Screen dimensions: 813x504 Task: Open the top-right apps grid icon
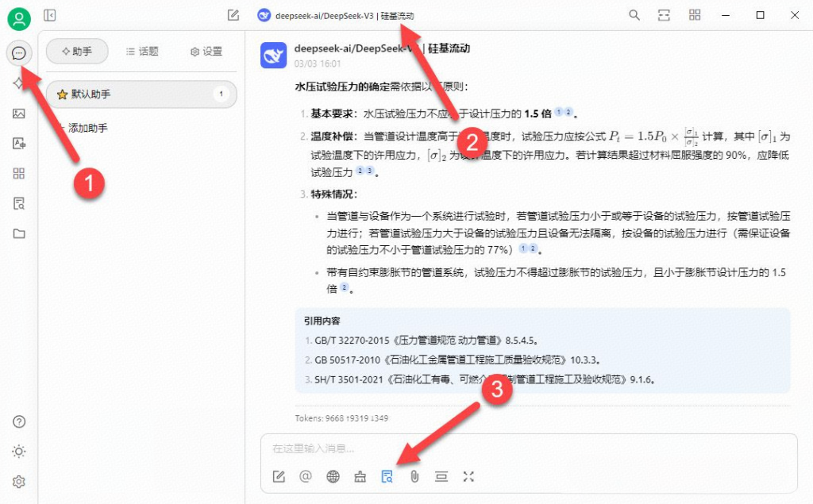click(695, 15)
